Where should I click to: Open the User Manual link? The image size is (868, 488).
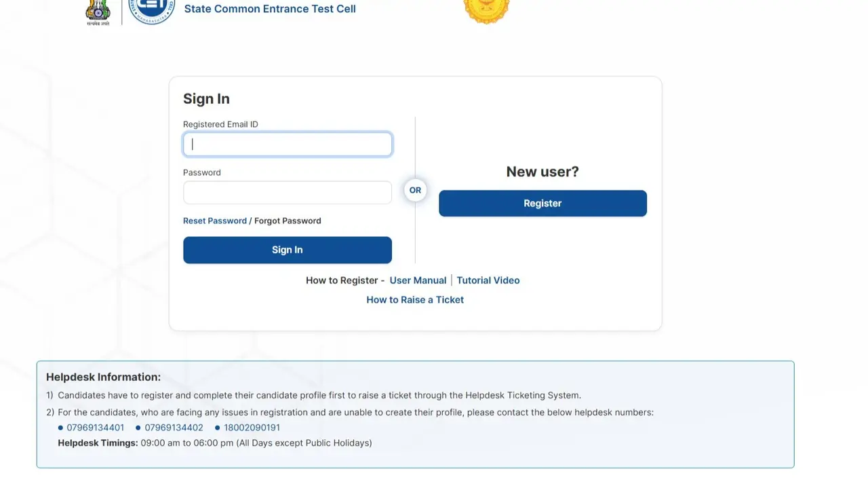pos(418,280)
